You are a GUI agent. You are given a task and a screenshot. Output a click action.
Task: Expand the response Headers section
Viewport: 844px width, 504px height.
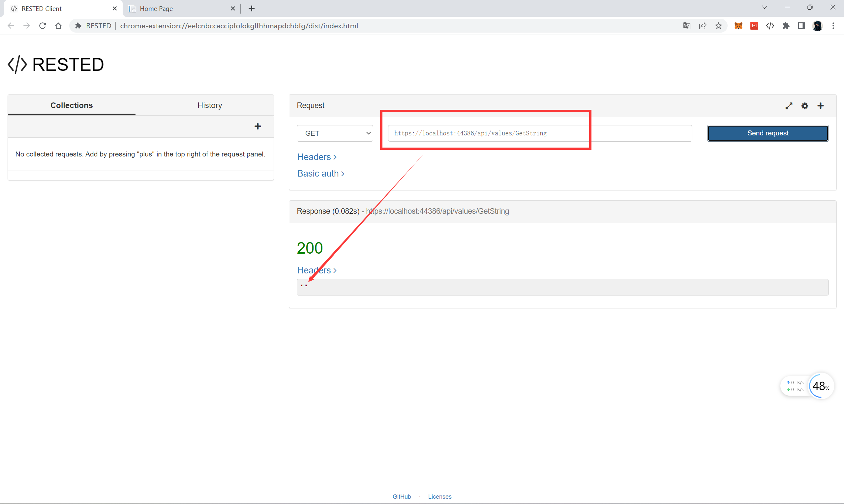coord(316,270)
